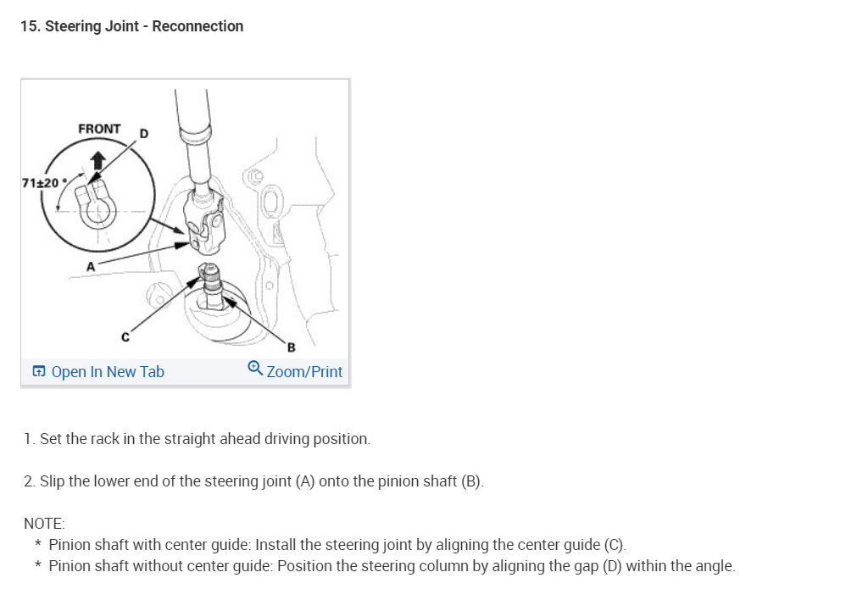Click the 71±20° angle label
This screenshot has height=600, width=868.
(44, 183)
